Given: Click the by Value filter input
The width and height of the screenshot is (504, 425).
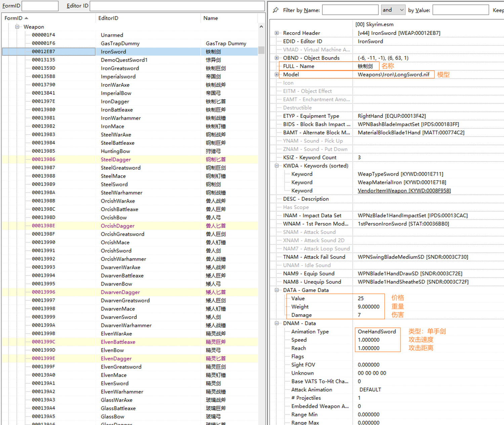Looking at the screenshot, I should coord(461,10).
